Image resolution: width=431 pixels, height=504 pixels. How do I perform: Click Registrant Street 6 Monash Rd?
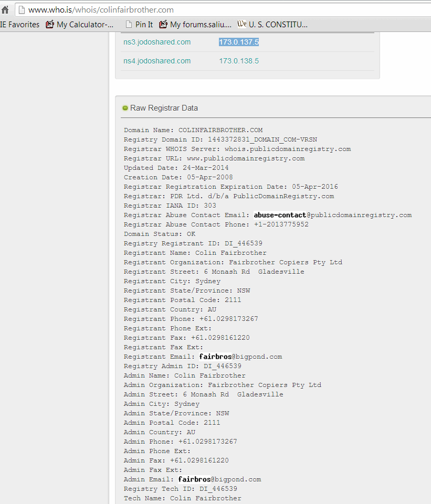coord(214,272)
